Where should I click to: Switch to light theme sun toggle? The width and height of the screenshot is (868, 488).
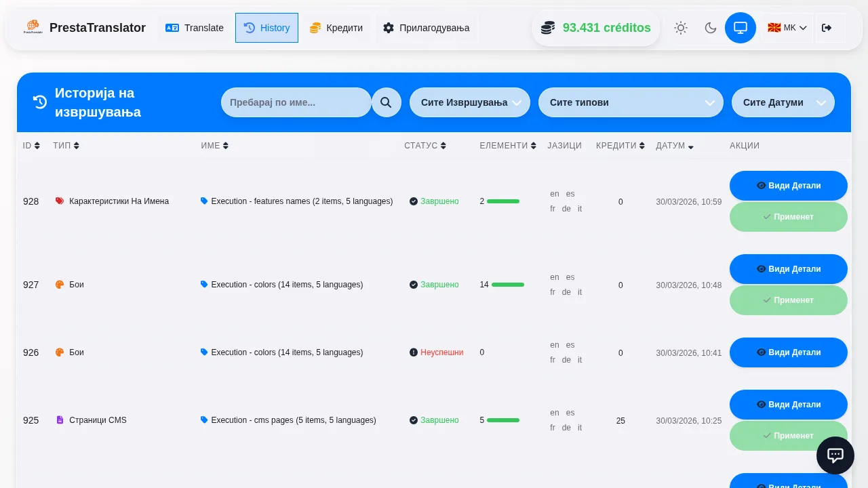tap(680, 28)
